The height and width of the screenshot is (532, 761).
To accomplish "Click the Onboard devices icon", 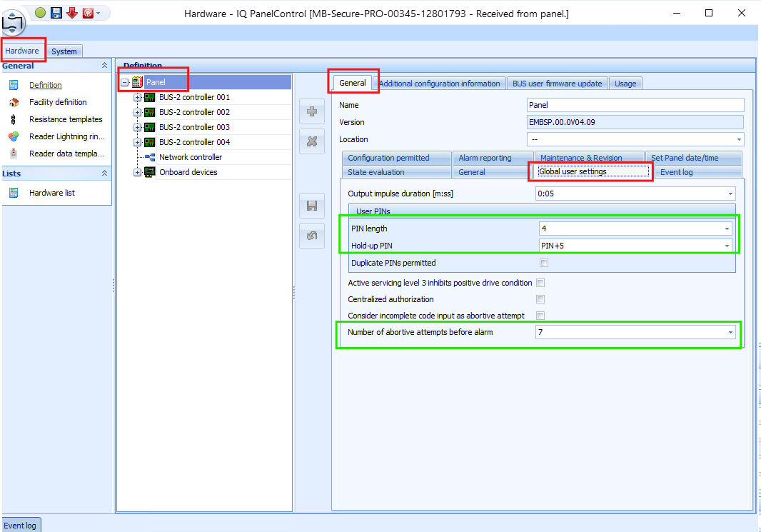I will (x=149, y=172).
